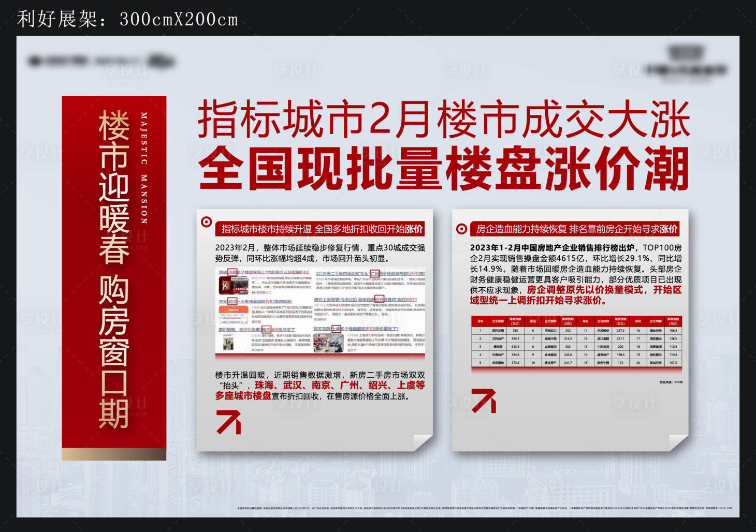
Task: Click the bullseye icon beside 房企造血能力持续恢复
Action: (x=461, y=229)
